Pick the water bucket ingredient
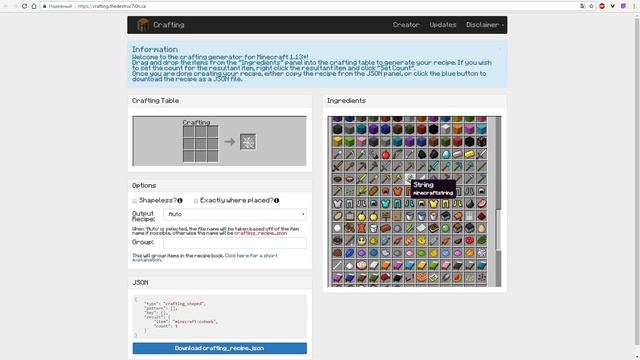The width and height of the screenshot is (640, 360). (x=422, y=216)
